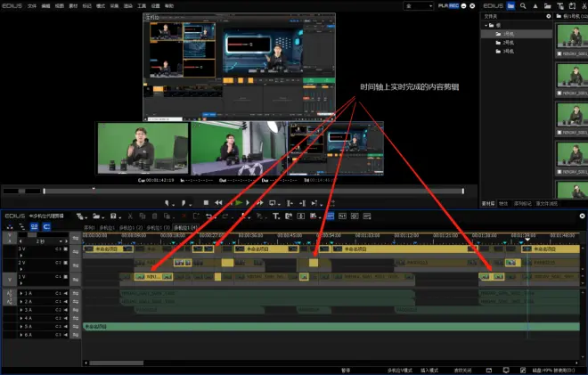588x375 pixels.
Task: Click the bin add title icon
Action: 560,6
